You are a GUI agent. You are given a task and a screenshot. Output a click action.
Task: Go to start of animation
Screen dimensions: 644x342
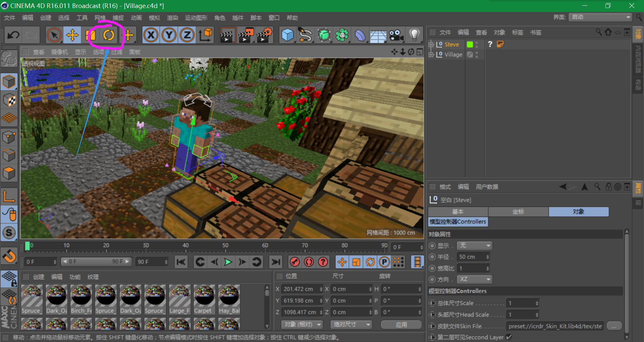coord(181,262)
